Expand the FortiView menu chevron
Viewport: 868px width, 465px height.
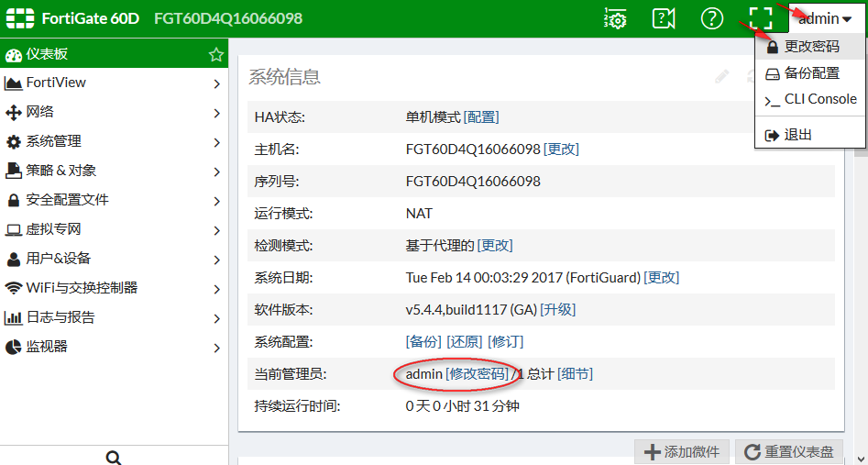216,83
